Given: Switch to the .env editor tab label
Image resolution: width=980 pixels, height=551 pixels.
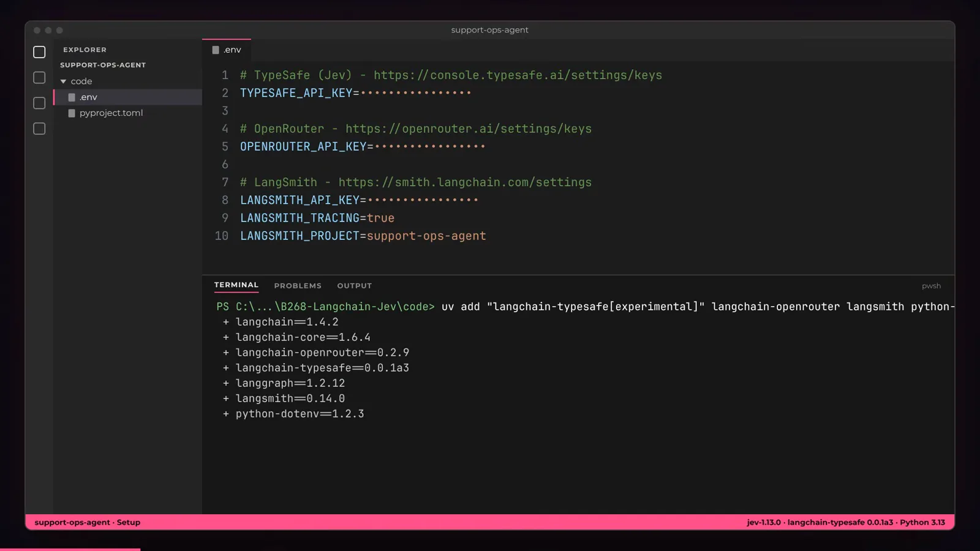Looking at the screenshot, I should (232, 50).
